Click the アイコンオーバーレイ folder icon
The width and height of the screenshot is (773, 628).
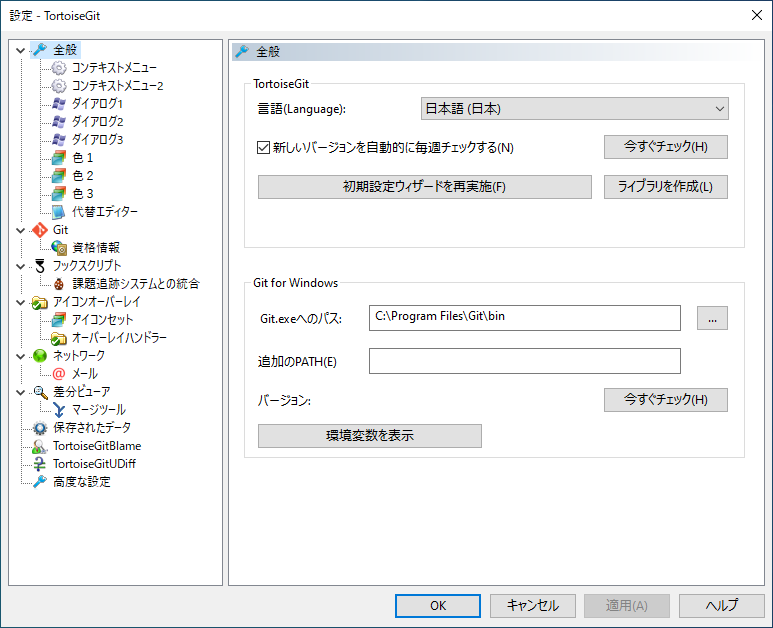coord(39,302)
